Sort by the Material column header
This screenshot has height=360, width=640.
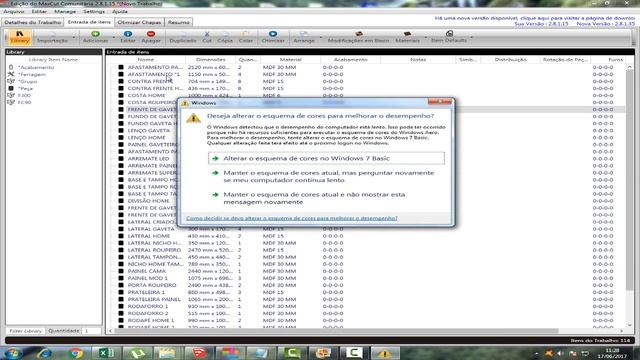click(290, 60)
